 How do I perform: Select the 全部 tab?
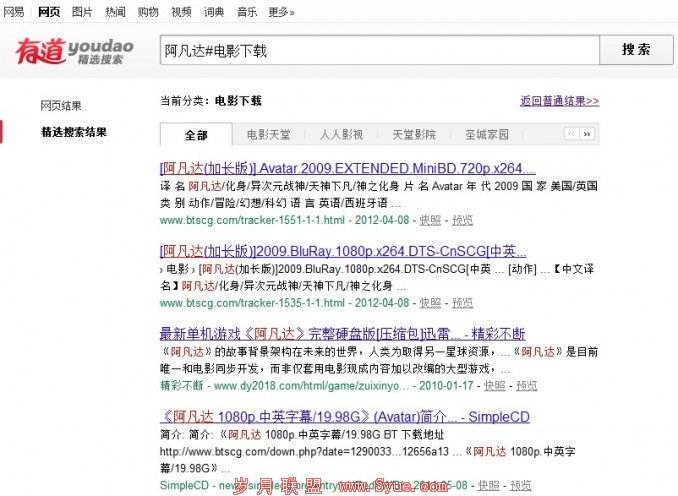pos(196,135)
